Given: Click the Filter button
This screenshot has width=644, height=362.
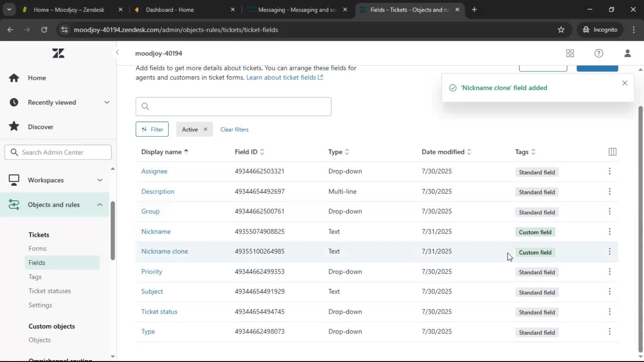Looking at the screenshot, I should click(x=152, y=129).
